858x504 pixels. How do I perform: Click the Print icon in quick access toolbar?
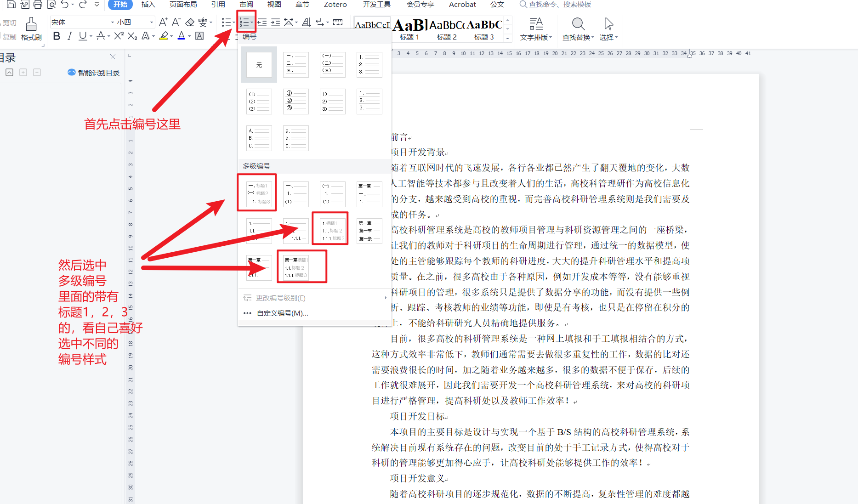pos(38,5)
